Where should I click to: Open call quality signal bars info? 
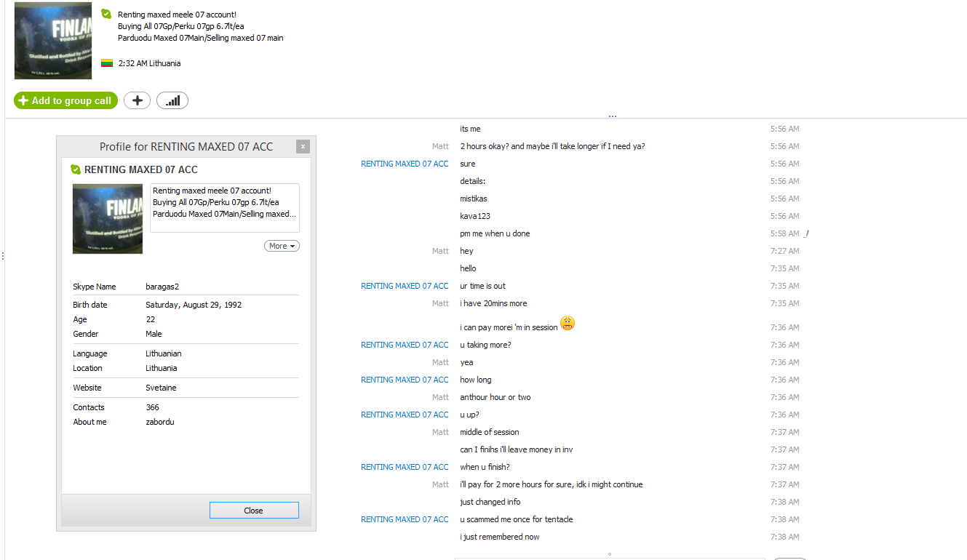tap(172, 100)
